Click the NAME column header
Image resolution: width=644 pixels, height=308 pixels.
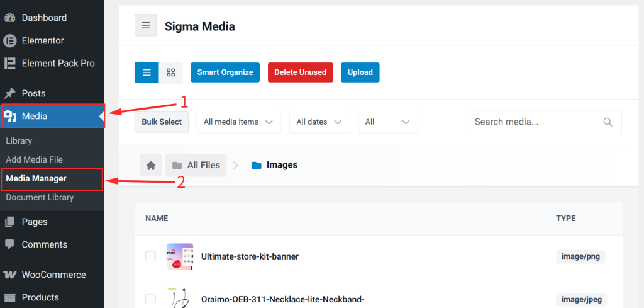157,219
